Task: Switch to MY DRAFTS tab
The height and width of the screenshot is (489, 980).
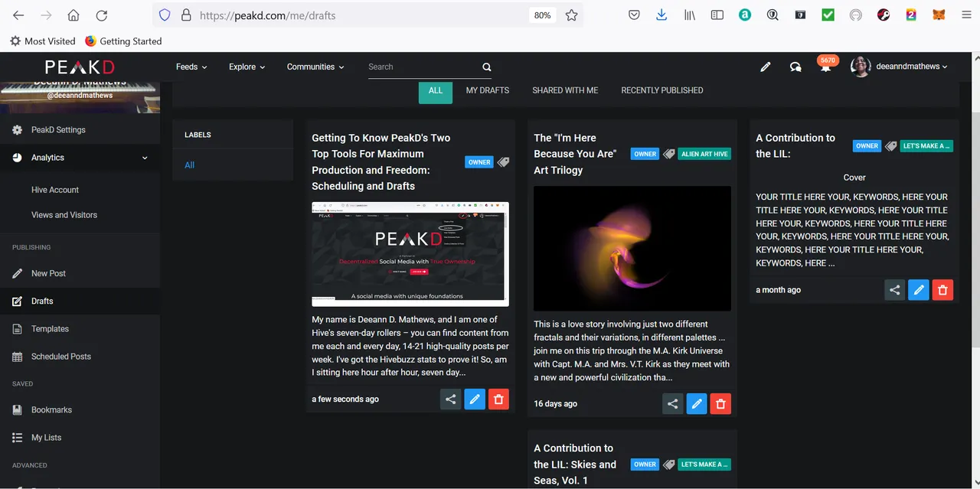Action: click(x=488, y=90)
